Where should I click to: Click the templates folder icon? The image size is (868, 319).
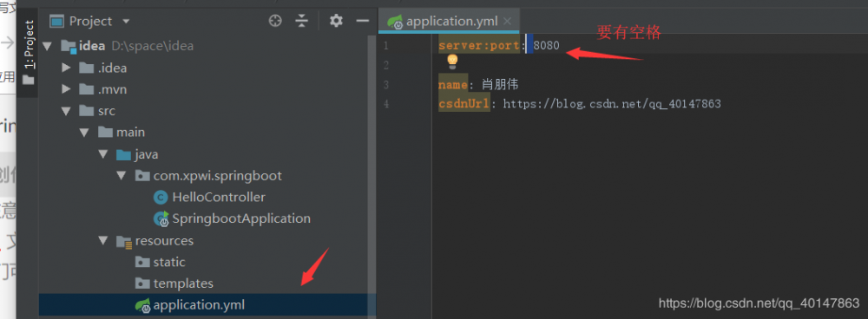click(x=142, y=283)
